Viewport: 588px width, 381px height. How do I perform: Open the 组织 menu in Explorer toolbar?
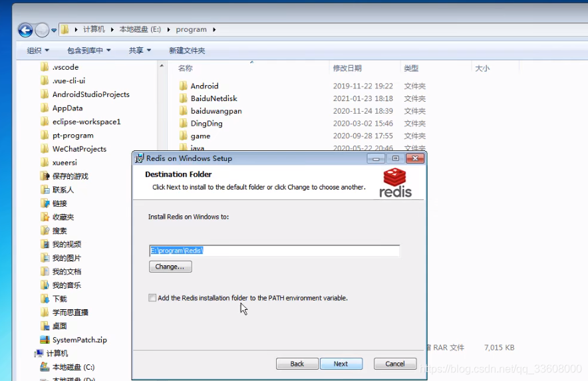38,51
